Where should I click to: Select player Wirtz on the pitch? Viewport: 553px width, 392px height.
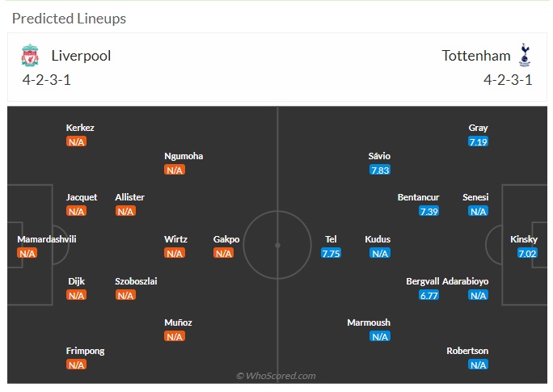[x=175, y=239]
